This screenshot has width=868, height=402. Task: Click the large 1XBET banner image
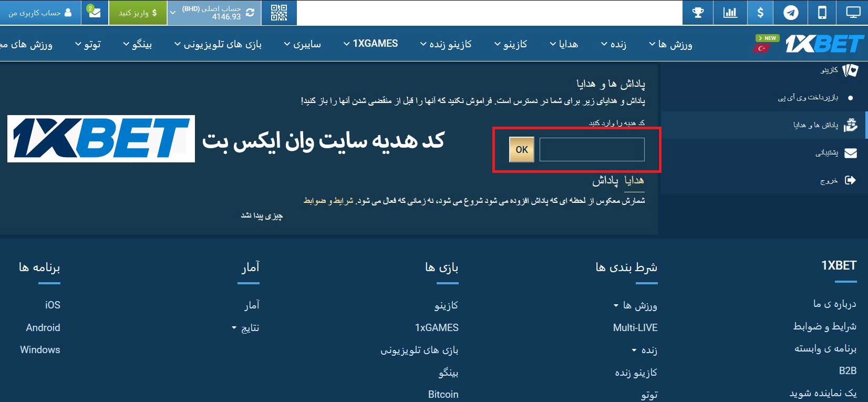101,139
